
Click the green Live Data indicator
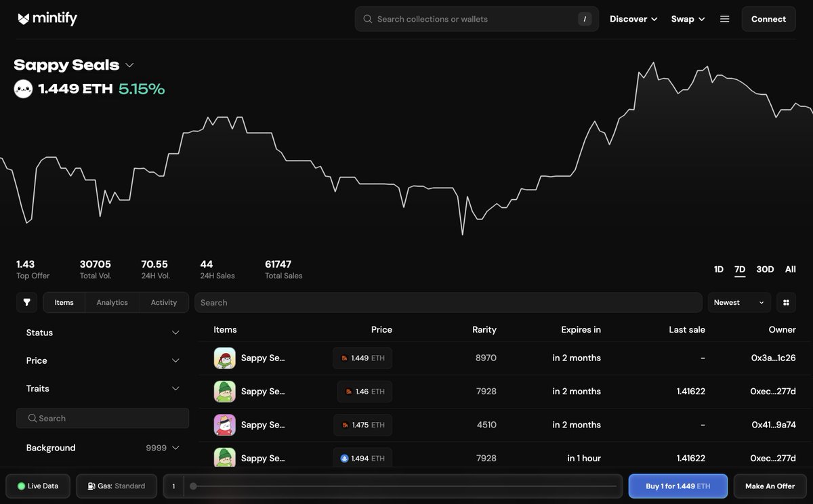point(21,486)
